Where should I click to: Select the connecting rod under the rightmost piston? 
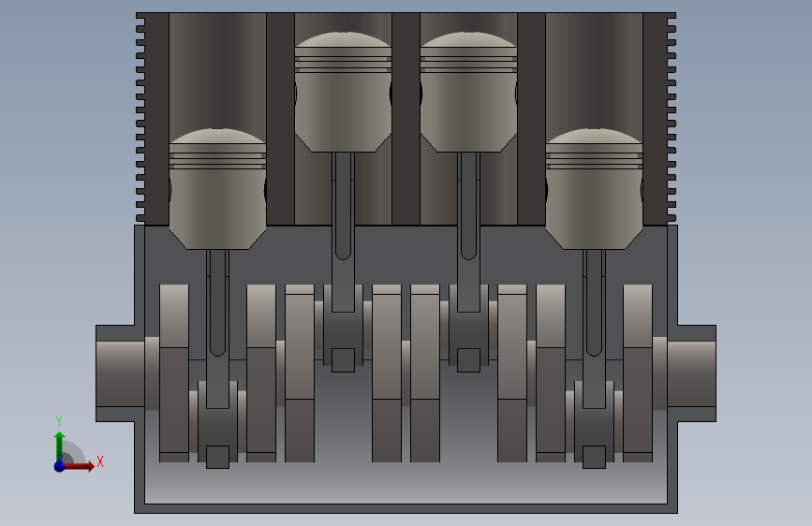594,329
